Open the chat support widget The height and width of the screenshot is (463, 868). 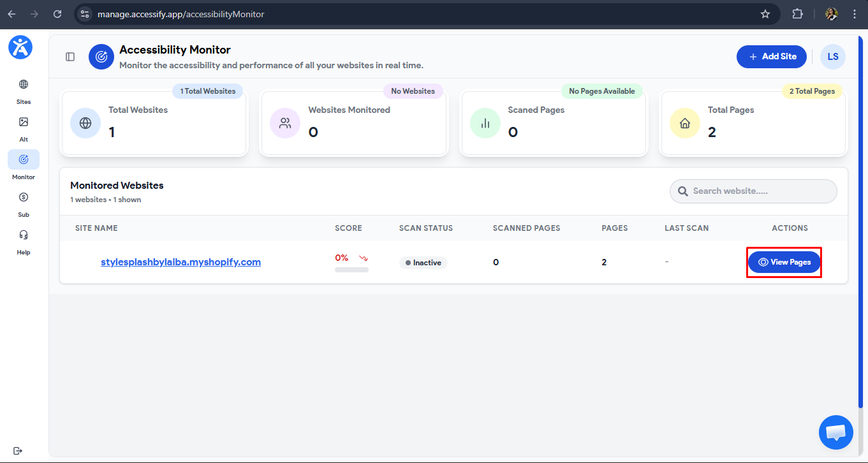tap(835, 432)
